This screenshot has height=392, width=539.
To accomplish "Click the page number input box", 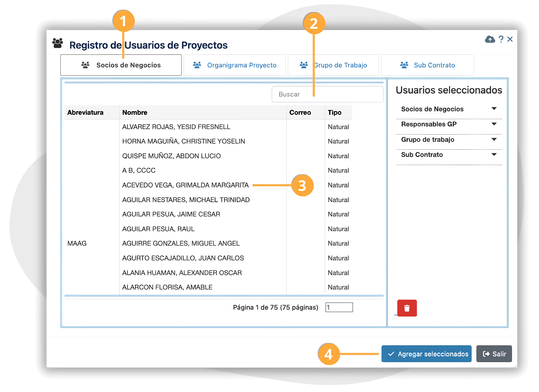I will [339, 307].
